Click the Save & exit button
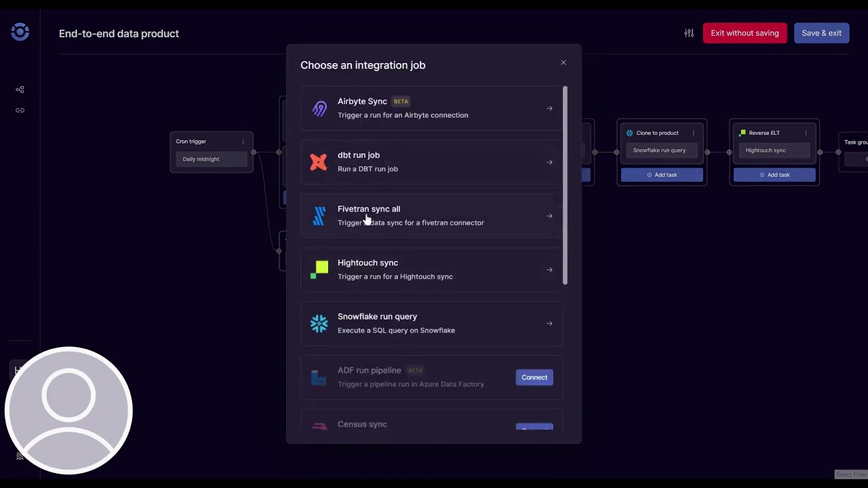The width and height of the screenshot is (868, 488). [x=821, y=33]
